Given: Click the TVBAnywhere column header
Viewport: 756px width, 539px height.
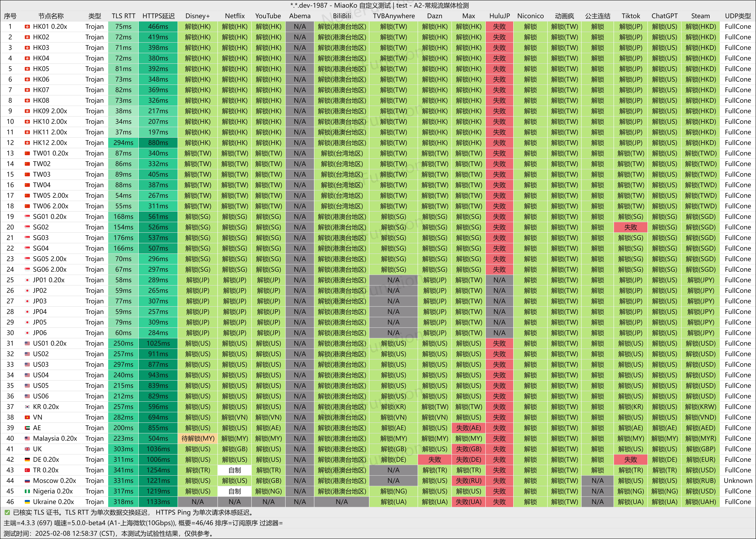Looking at the screenshot, I should (394, 16).
